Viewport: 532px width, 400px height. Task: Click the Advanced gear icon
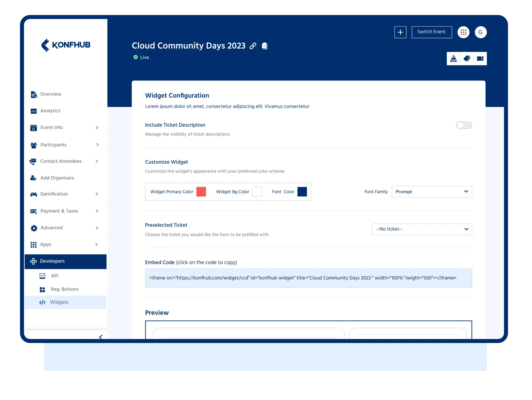(34, 228)
